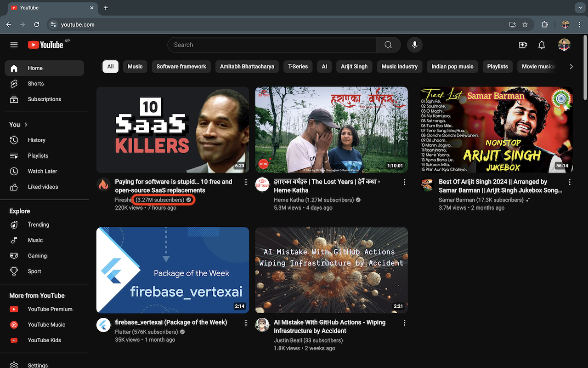This screenshot has width=588, height=368.
Task: Open Liked videos from the sidebar
Action: point(43,187)
